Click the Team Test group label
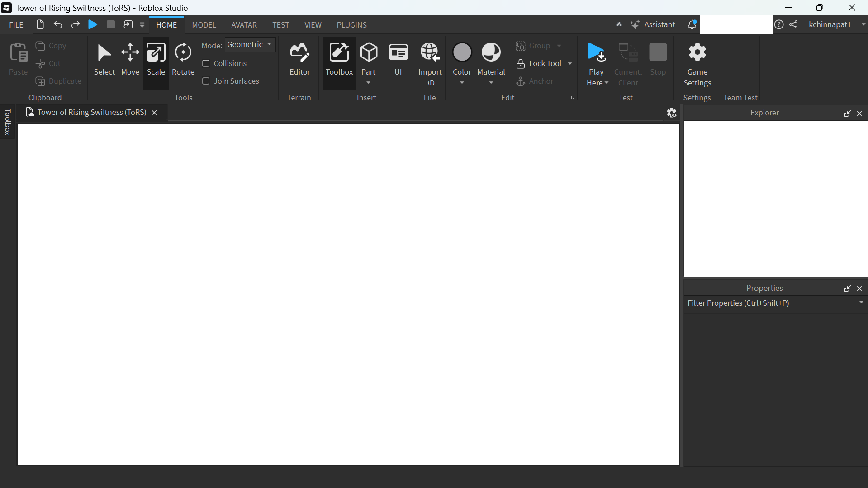 pyautogui.click(x=740, y=98)
